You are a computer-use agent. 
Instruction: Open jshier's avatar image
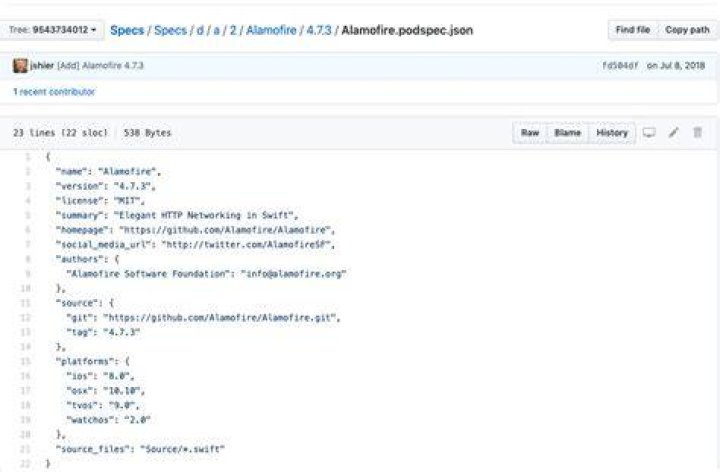point(20,66)
